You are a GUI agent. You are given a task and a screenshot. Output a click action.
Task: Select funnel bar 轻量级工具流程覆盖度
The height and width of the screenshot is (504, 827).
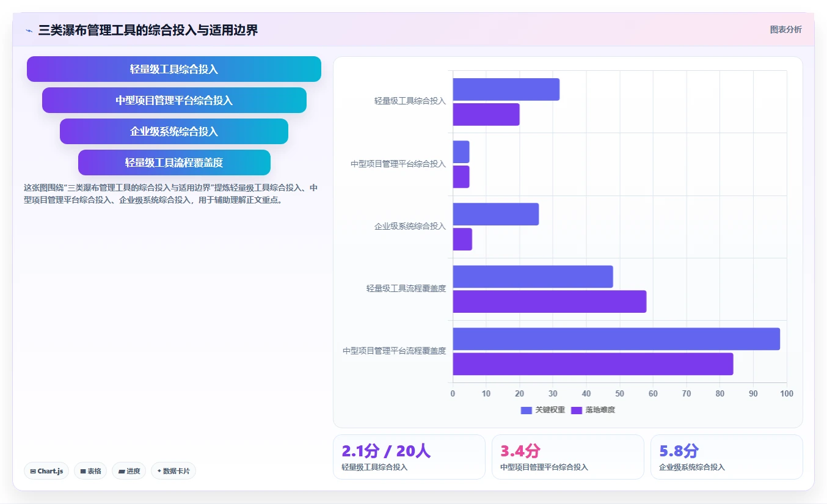click(174, 163)
